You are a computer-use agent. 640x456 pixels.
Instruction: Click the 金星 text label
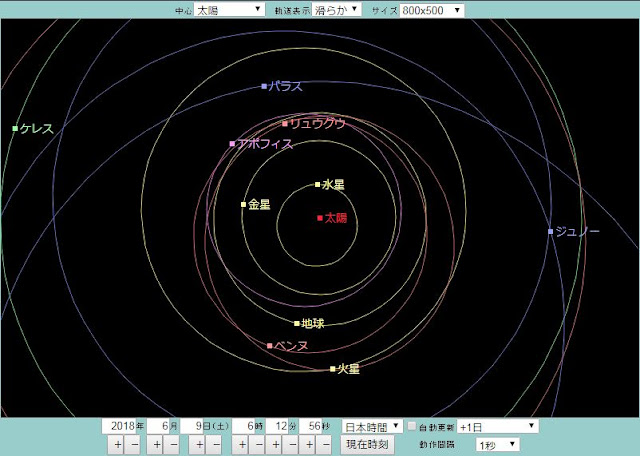coord(260,205)
